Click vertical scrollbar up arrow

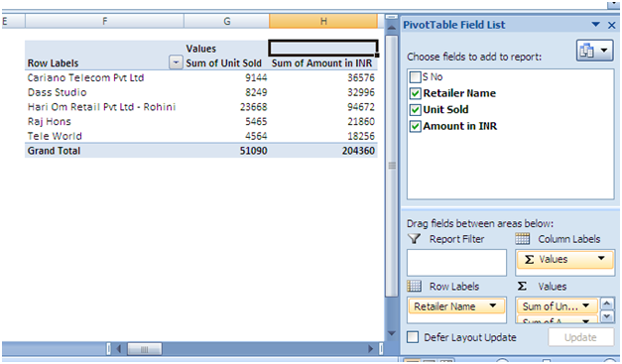click(392, 27)
